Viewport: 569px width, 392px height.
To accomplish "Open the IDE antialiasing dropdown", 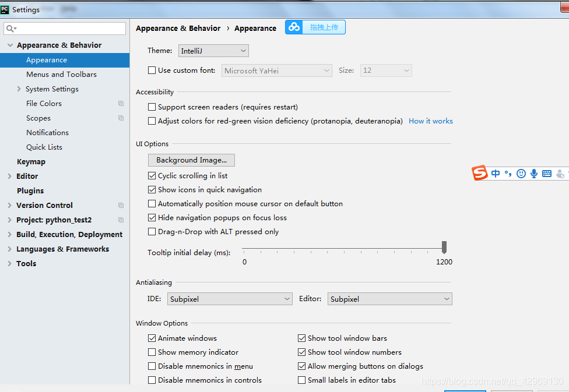I will (230, 299).
